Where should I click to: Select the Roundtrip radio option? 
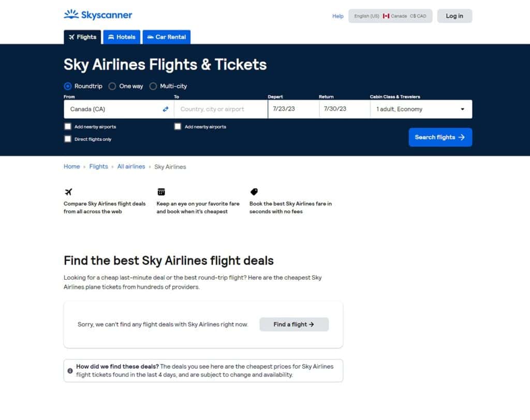point(68,86)
